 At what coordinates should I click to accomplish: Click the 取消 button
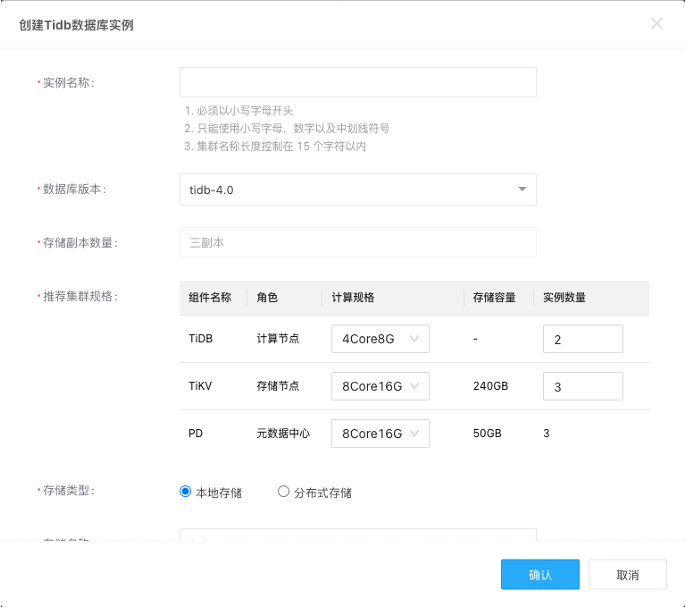click(627, 574)
